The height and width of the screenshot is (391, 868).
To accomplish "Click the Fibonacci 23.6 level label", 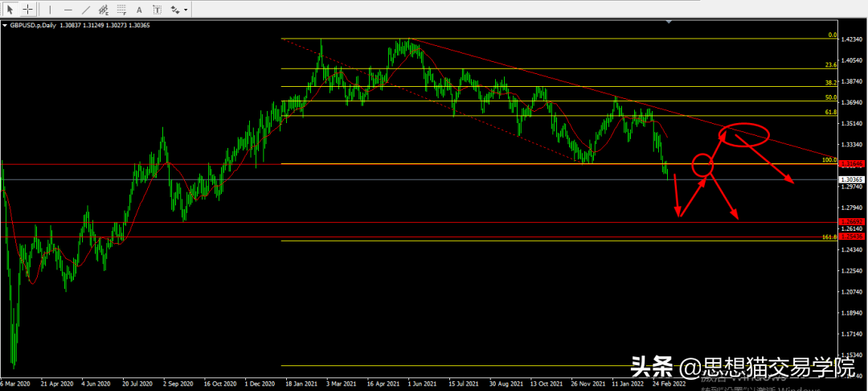I will tap(831, 65).
